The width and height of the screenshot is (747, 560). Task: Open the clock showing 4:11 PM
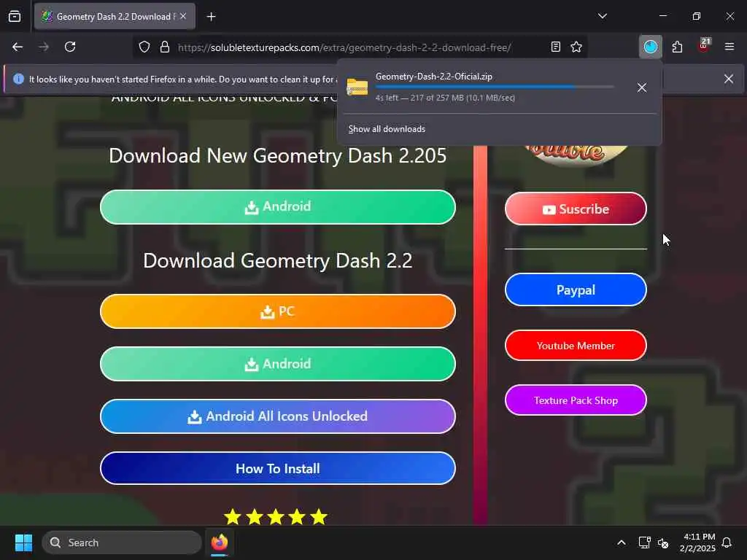tap(697, 542)
